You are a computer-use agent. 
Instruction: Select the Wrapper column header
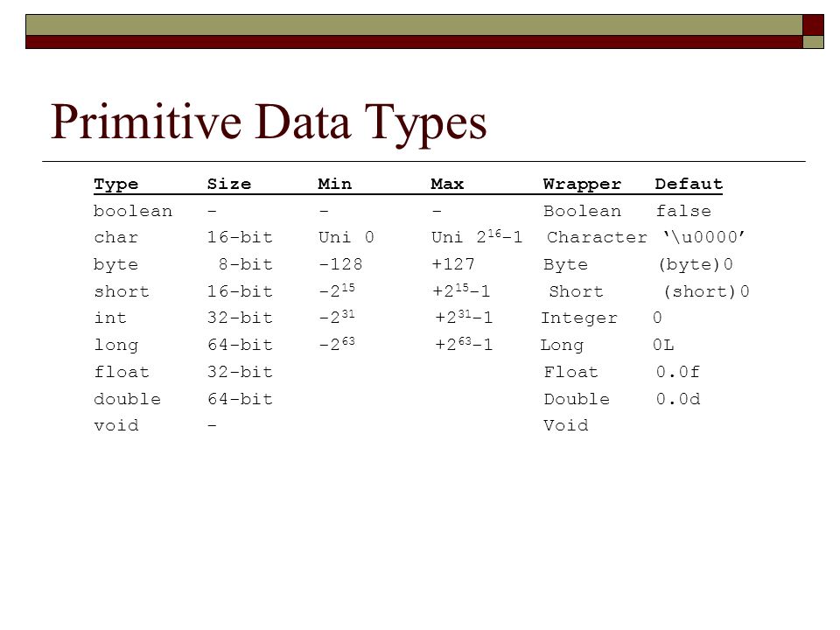(x=583, y=185)
